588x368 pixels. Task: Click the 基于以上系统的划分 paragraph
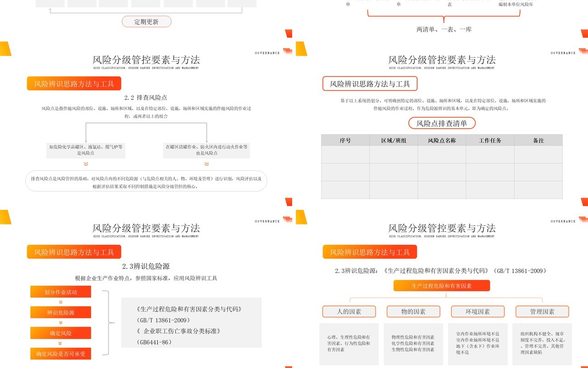443,104
